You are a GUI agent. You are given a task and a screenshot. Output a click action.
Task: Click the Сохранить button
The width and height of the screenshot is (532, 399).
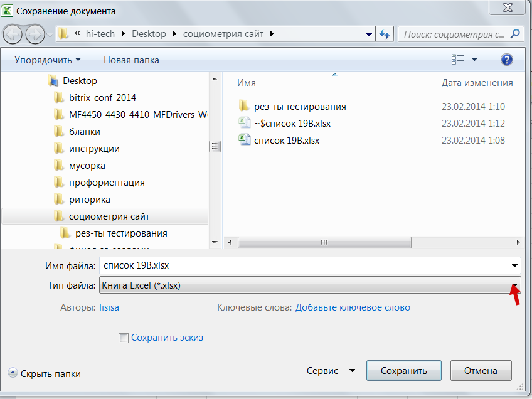click(403, 370)
